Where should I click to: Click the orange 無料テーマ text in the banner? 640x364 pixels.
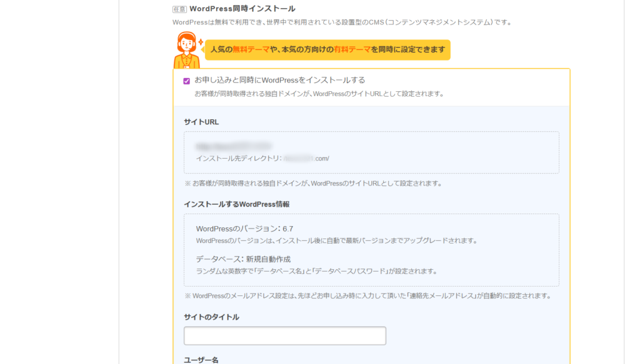coord(251,49)
